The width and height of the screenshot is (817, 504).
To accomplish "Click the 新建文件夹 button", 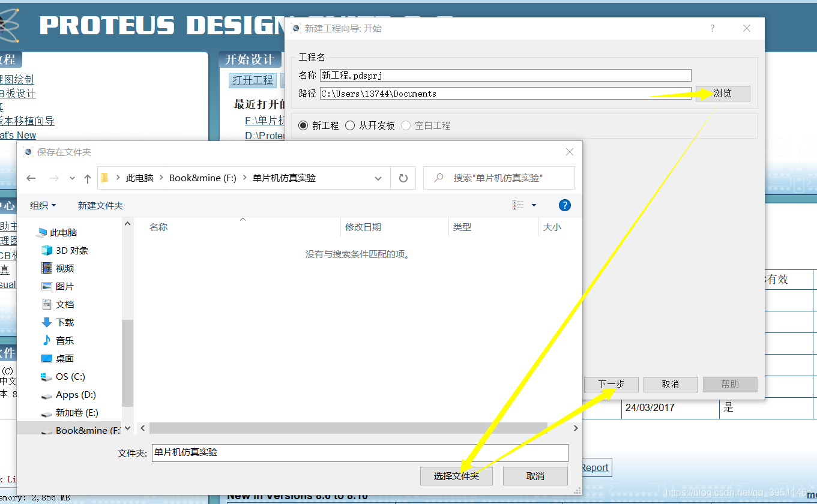I will (100, 205).
